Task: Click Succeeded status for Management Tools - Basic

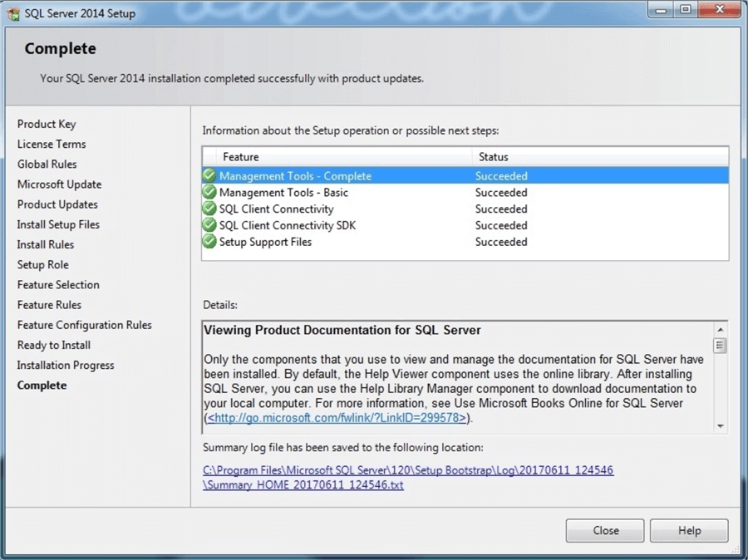Action: coord(501,193)
